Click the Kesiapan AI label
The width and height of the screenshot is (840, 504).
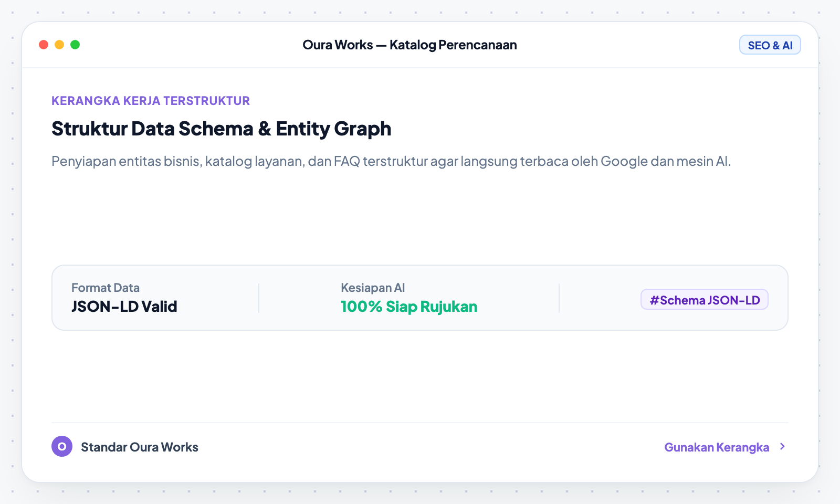[373, 288]
